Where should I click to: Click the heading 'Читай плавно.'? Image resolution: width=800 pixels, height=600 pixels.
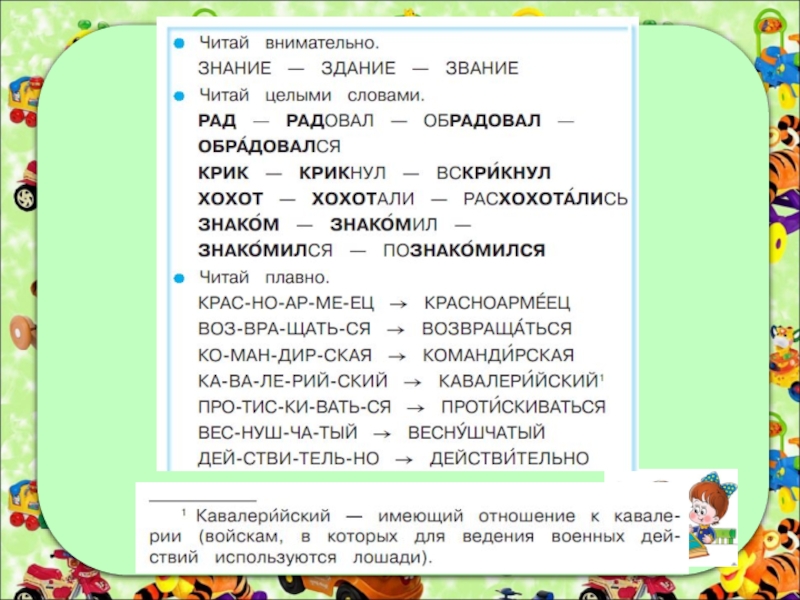tap(264, 278)
